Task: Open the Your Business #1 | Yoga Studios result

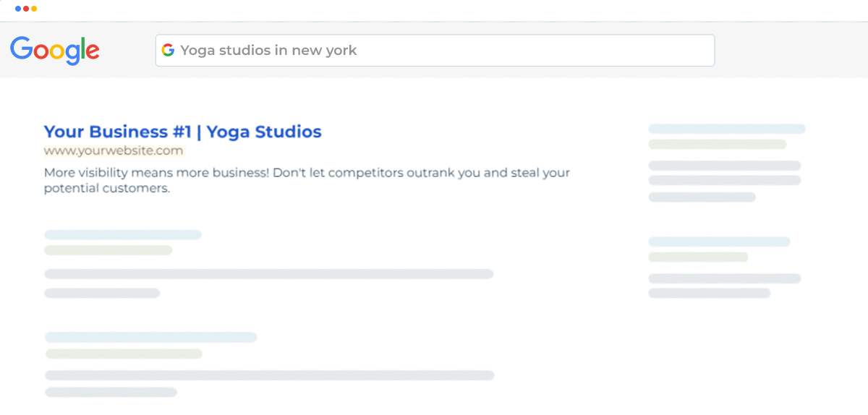Action: point(183,132)
